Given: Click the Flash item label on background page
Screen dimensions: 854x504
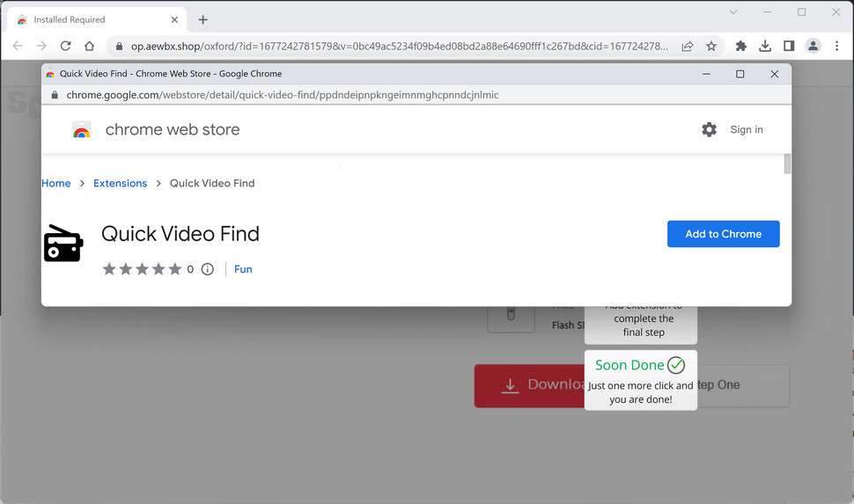Looking at the screenshot, I should click(568, 325).
